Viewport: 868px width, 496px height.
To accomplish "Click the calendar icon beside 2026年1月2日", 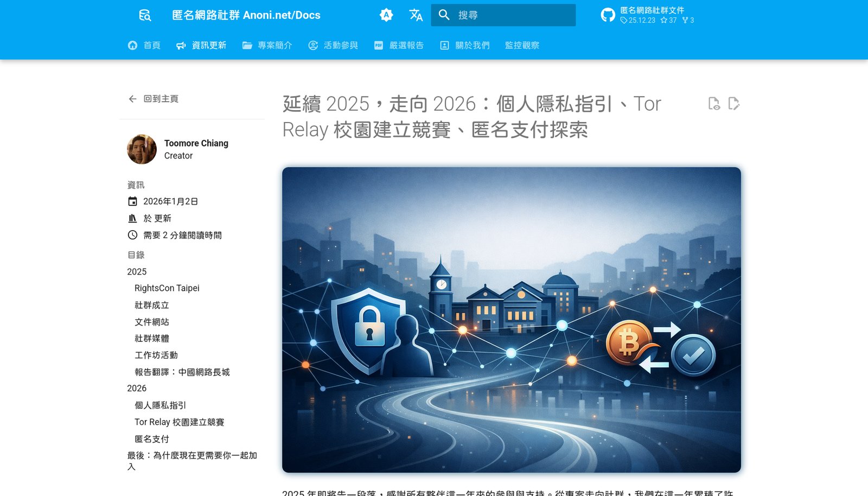I will point(132,201).
